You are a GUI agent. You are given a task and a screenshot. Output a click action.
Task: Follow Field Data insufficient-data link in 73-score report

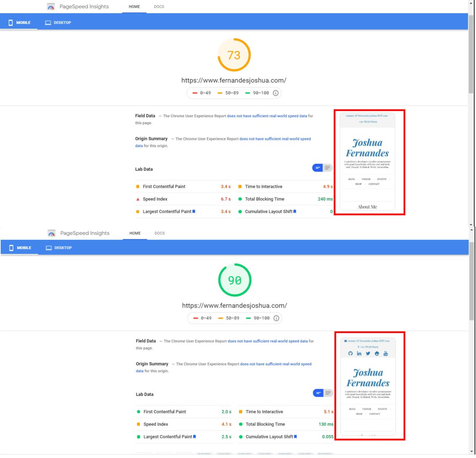(267, 116)
